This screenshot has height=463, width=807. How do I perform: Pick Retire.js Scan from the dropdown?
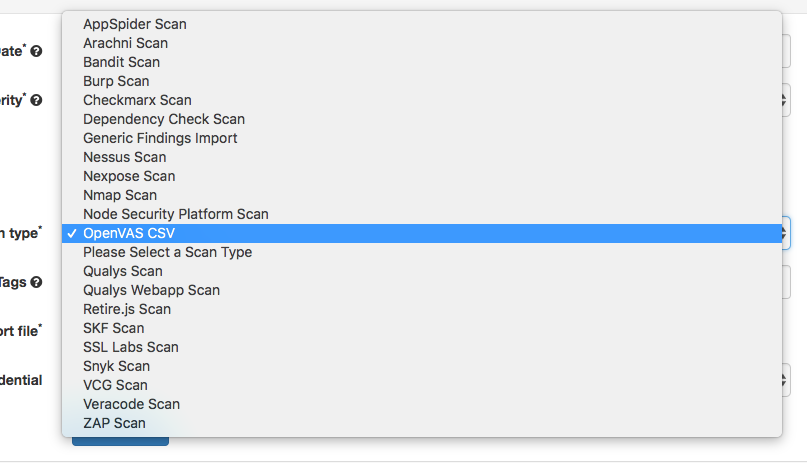[127, 309]
